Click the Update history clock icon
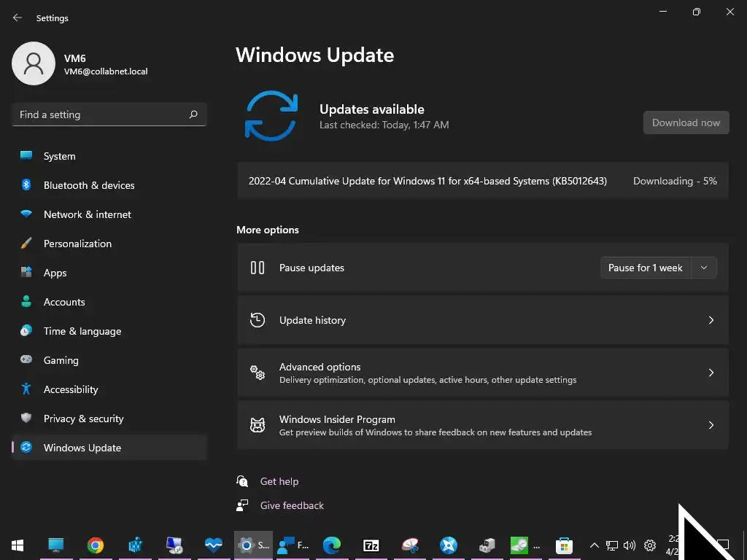Image resolution: width=747 pixels, height=560 pixels. point(258,320)
